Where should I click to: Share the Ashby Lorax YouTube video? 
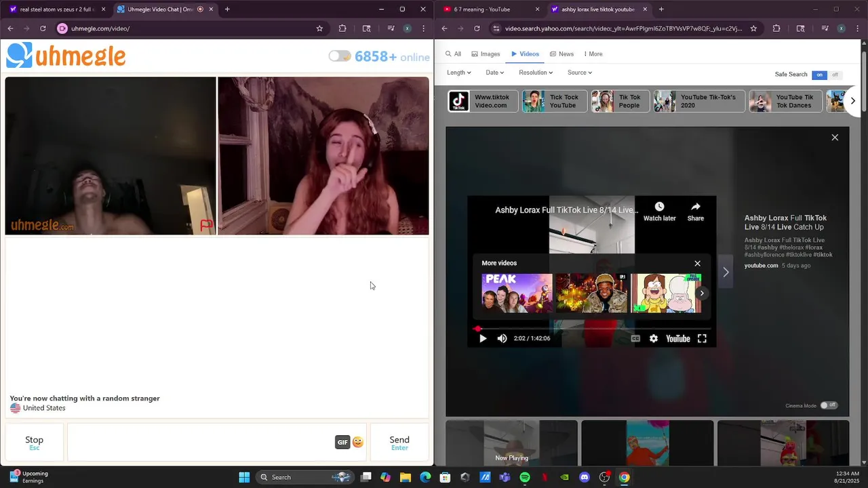696,211
